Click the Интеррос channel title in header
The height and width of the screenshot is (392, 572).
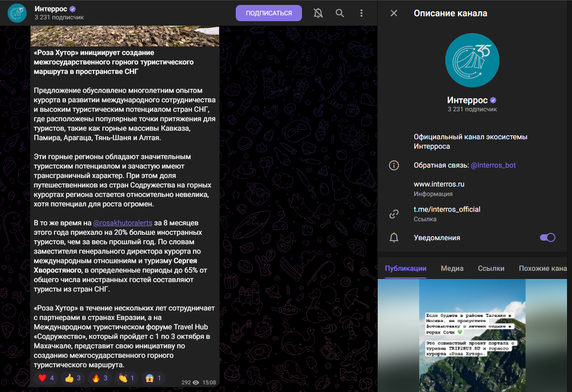pos(50,9)
